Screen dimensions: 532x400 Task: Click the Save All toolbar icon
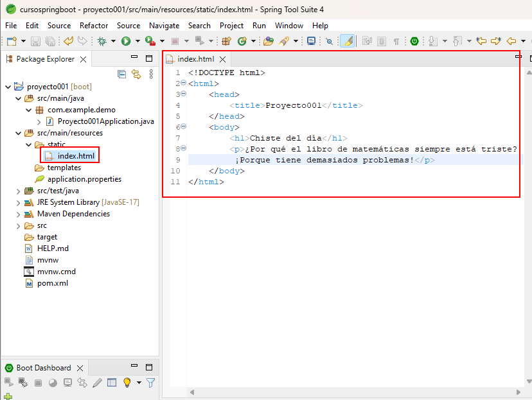pos(50,41)
